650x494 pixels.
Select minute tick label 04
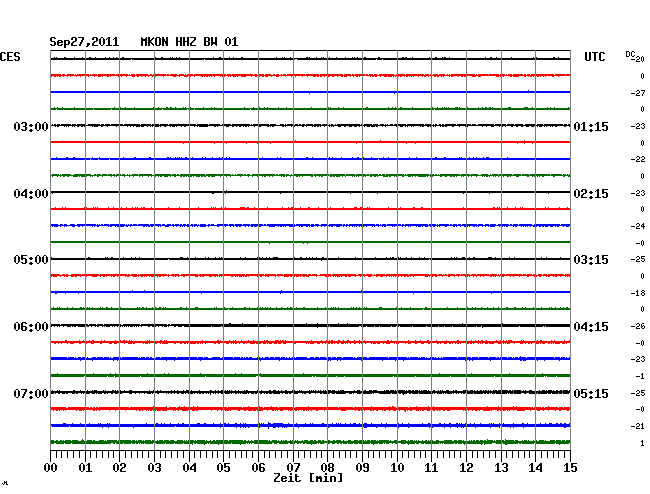189,468
